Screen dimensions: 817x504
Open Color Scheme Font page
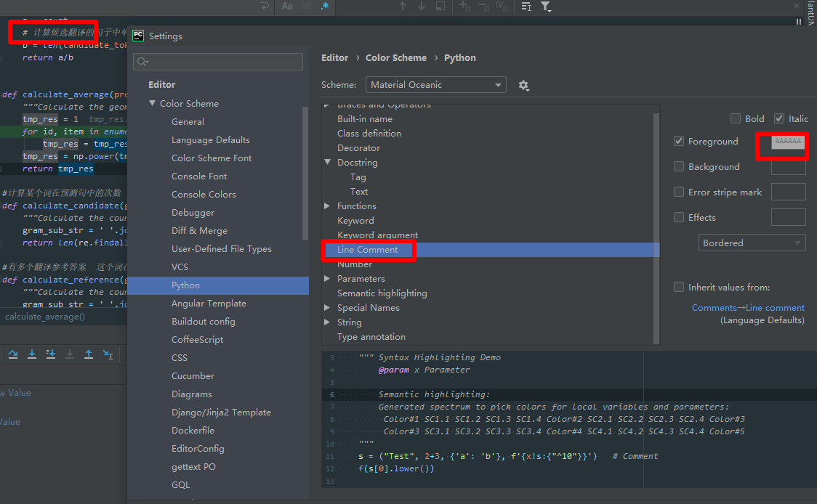[212, 158]
